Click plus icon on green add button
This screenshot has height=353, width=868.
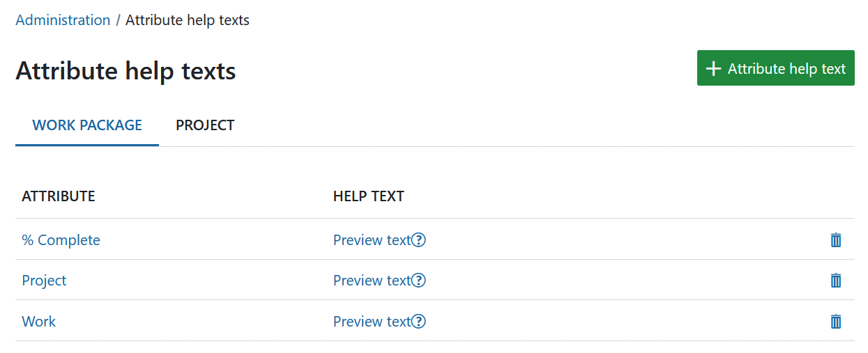point(713,69)
